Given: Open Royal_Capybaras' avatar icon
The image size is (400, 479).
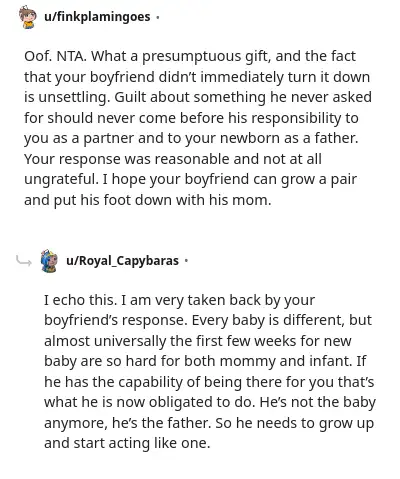Looking at the screenshot, I should (x=49, y=260).
